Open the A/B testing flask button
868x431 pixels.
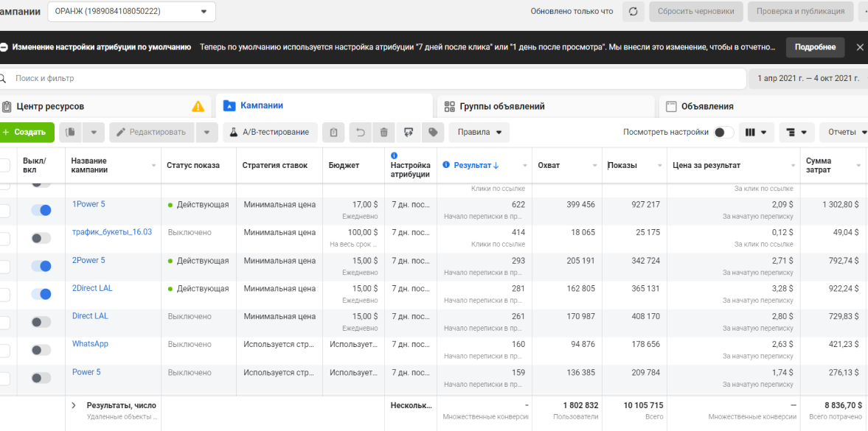(270, 132)
